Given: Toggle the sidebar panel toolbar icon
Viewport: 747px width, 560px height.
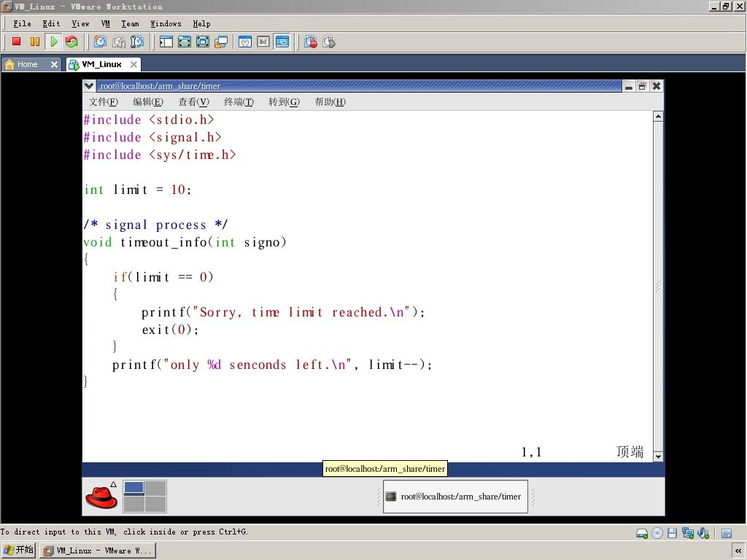Looking at the screenshot, I should tap(166, 42).
